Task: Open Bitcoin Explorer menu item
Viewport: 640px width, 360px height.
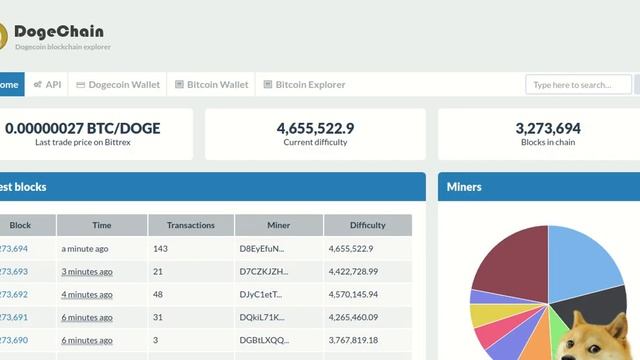Action: 304,84
